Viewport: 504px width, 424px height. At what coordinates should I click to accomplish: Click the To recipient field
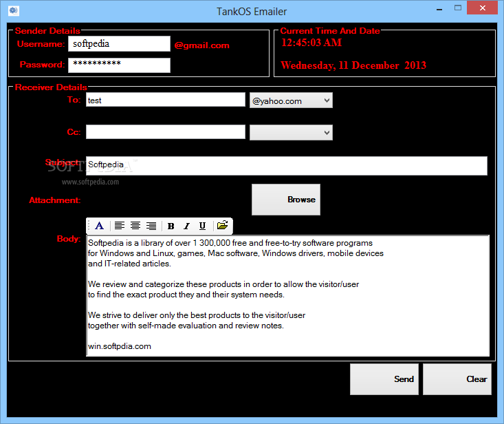[x=166, y=100]
